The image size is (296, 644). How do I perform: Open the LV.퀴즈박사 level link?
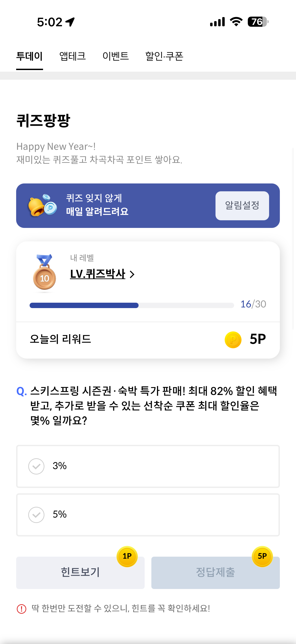pyautogui.click(x=98, y=274)
